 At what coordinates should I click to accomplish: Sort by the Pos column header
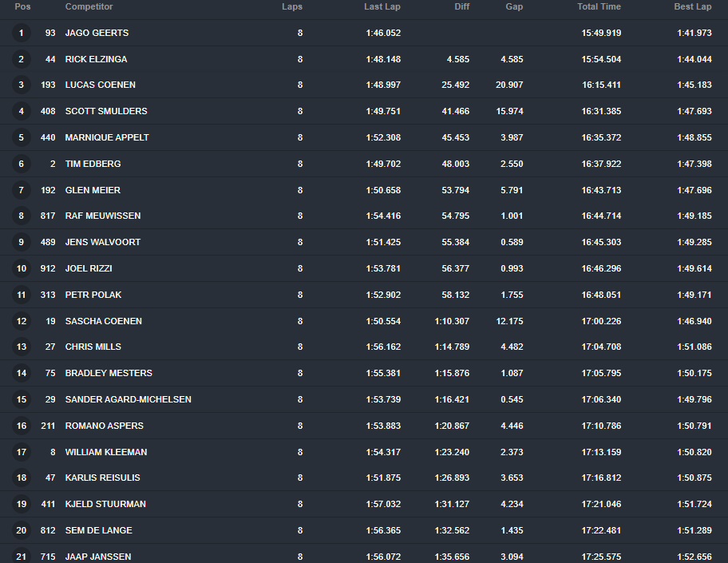tap(22, 7)
